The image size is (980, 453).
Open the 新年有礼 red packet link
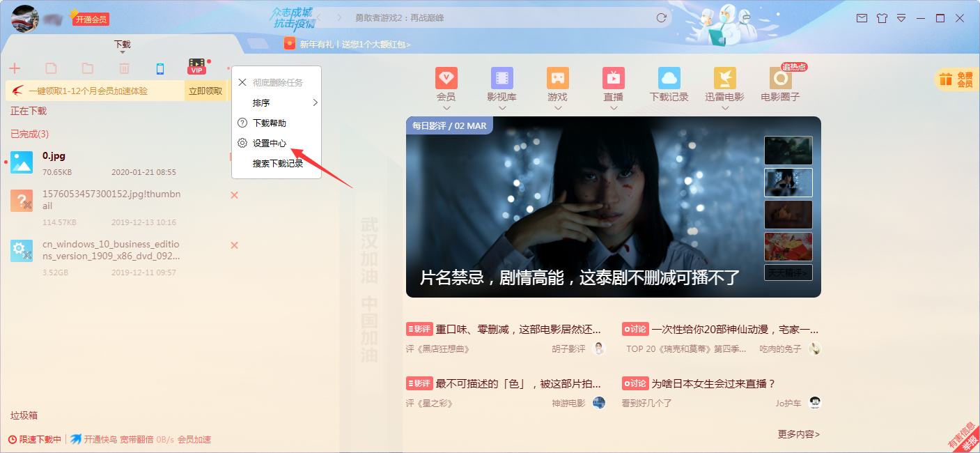click(x=355, y=44)
